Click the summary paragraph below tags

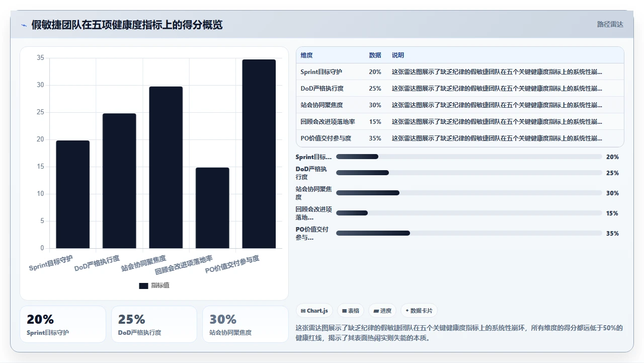(x=459, y=333)
